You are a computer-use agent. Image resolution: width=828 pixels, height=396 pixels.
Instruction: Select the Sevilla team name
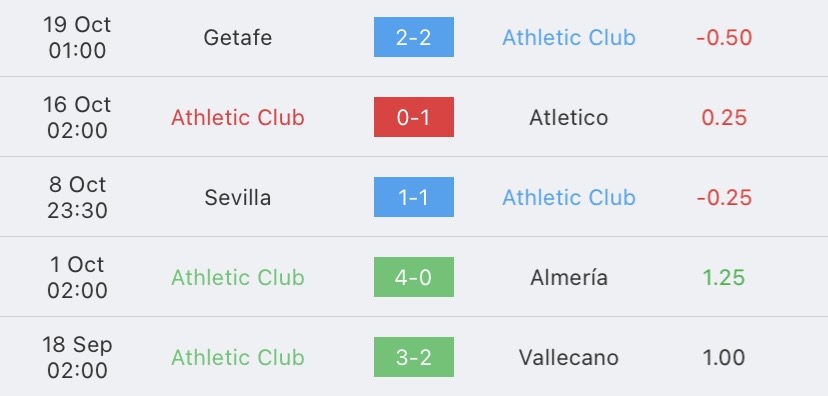238,197
